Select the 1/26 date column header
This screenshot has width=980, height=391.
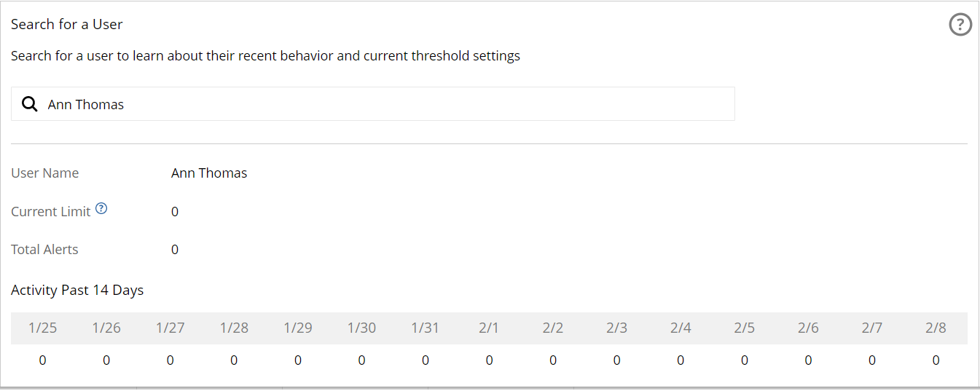click(106, 328)
